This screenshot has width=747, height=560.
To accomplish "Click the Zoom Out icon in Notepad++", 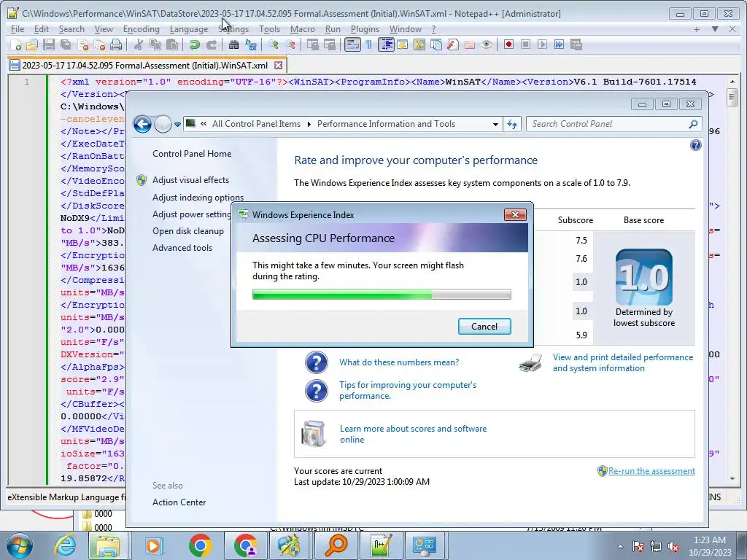I will click(x=290, y=44).
